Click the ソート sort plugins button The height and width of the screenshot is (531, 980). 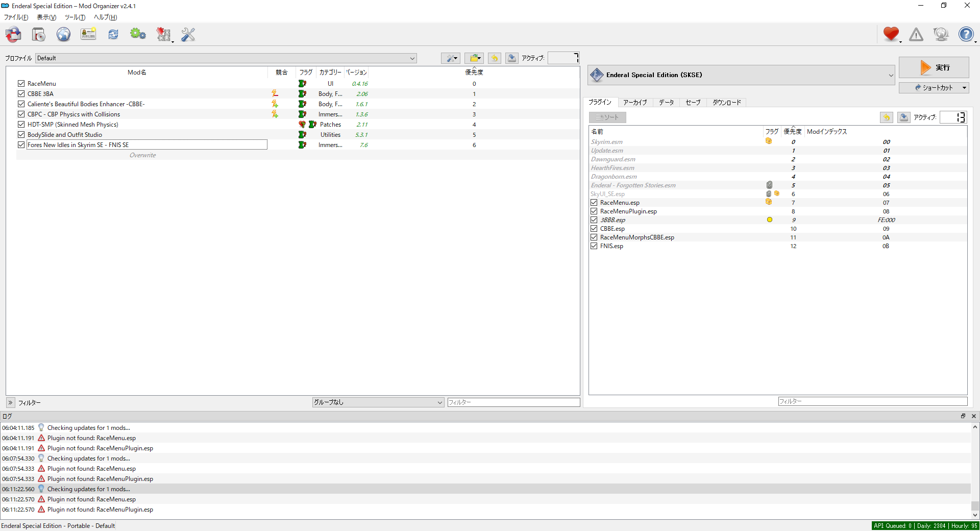[607, 117]
